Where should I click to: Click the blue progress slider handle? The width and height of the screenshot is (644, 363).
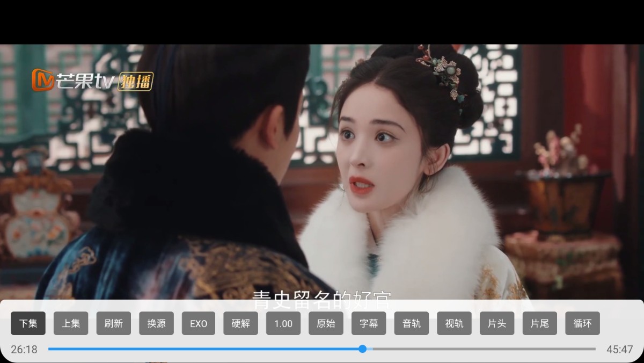(x=362, y=349)
